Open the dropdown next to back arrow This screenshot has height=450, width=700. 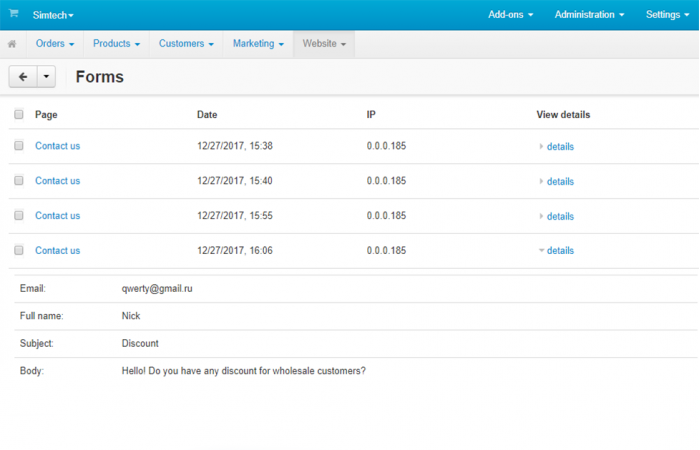(x=46, y=77)
